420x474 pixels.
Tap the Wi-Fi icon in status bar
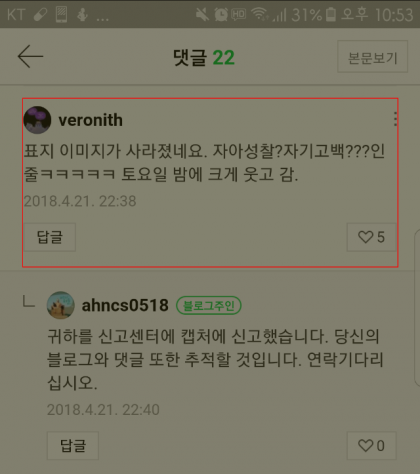point(260,14)
